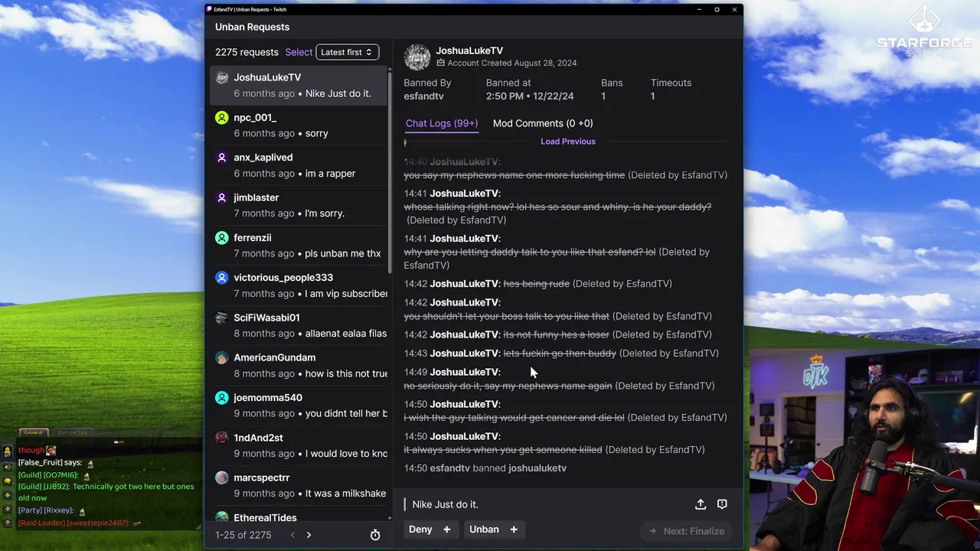Maximize the Unban Requests window
The image size is (980, 551).
tap(717, 9)
